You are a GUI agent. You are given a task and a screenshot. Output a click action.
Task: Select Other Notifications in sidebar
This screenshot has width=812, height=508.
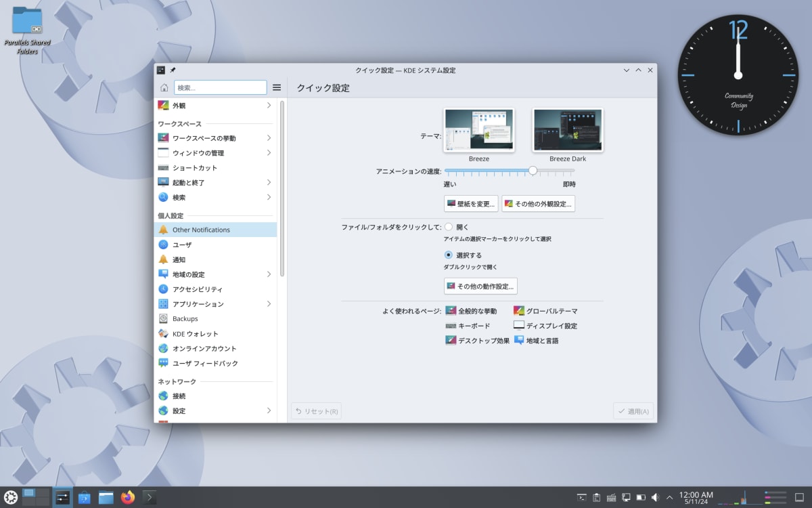pos(215,230)
